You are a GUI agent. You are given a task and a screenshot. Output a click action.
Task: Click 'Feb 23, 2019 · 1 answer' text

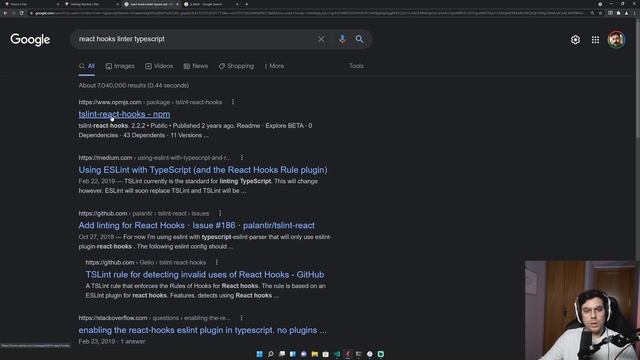(112, 341)
